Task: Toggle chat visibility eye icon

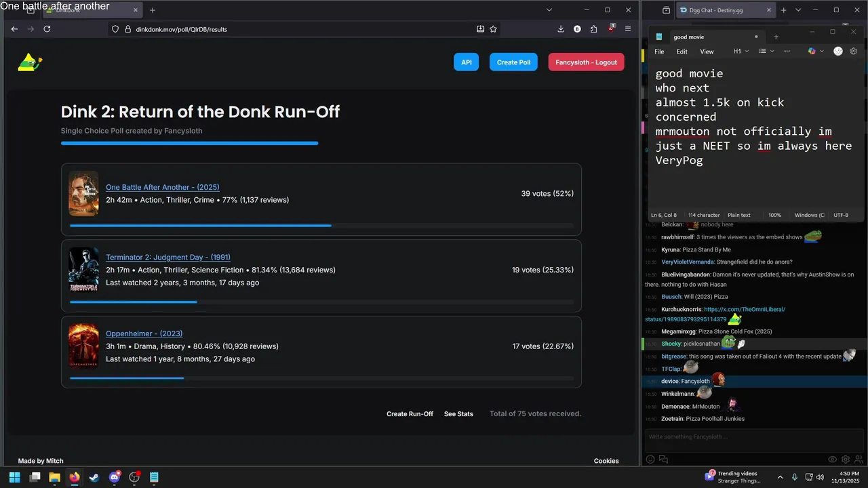Action: (833, 460)
